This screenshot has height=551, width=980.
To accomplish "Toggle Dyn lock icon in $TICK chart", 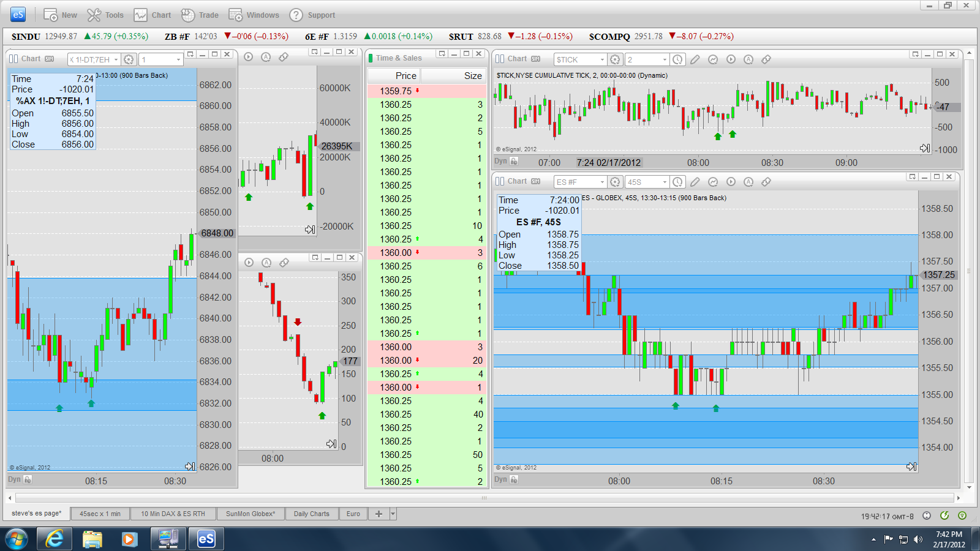I will (x=514, y=162).
